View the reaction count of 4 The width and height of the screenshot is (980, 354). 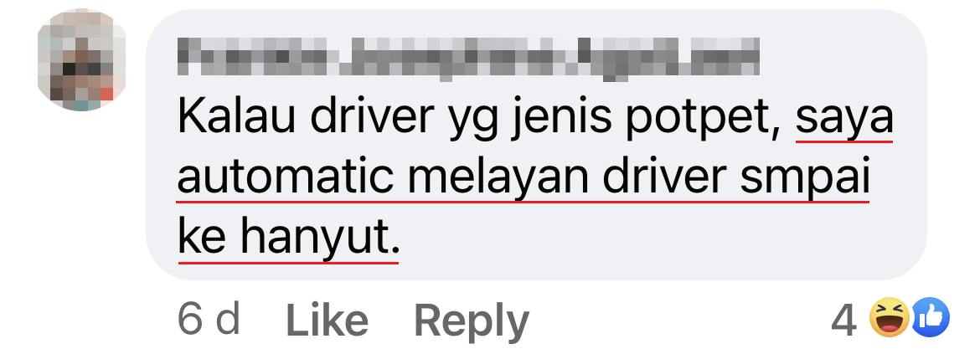[843, 320]
